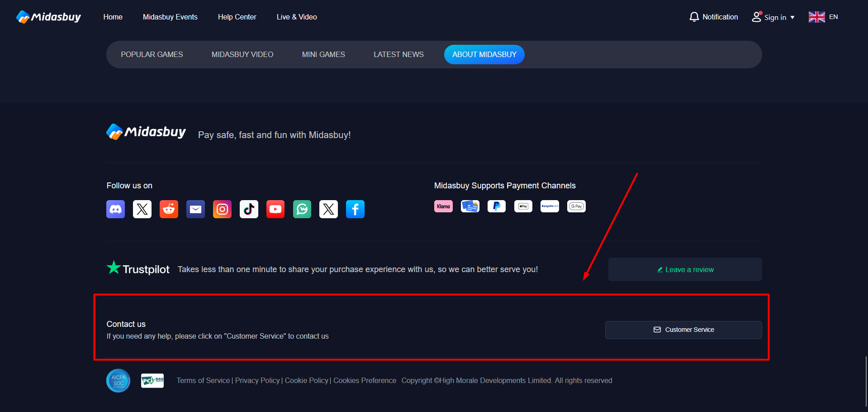Image resolution: width=868 pixels, height=412 pixels.
Task: Switch to the Mini Games tab
Action: [x=323, y=54]
